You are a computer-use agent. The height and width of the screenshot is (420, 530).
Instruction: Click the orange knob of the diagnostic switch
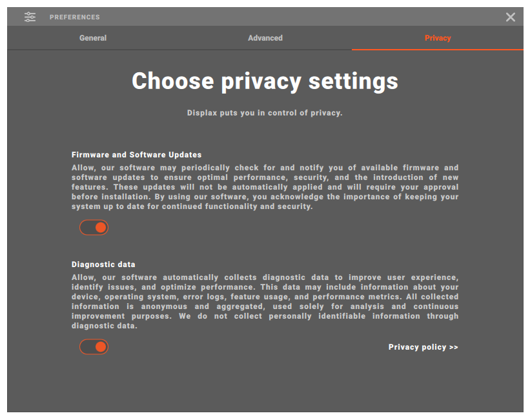[x=100, y=347]
